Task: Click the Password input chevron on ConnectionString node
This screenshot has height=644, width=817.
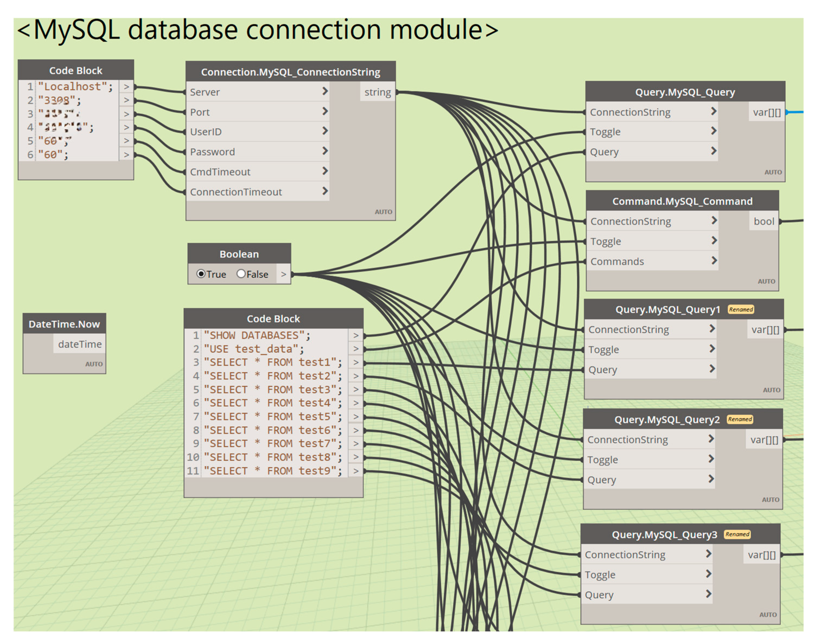Action: click(325, 151)
